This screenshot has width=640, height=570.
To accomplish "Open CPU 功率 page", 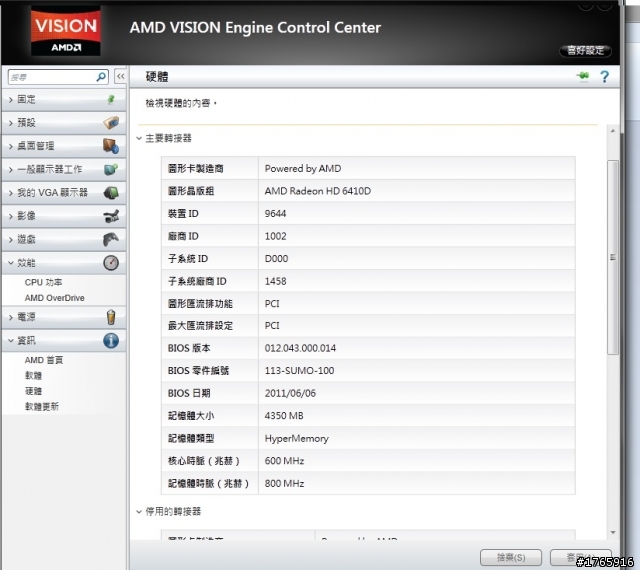I will (x=43, y=282).
